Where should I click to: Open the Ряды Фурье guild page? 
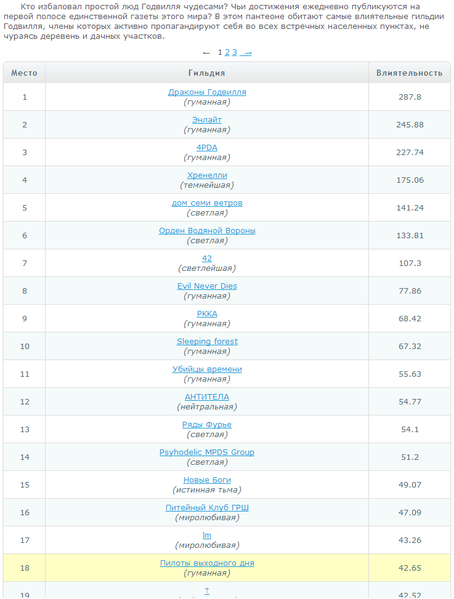pos(207,424)
